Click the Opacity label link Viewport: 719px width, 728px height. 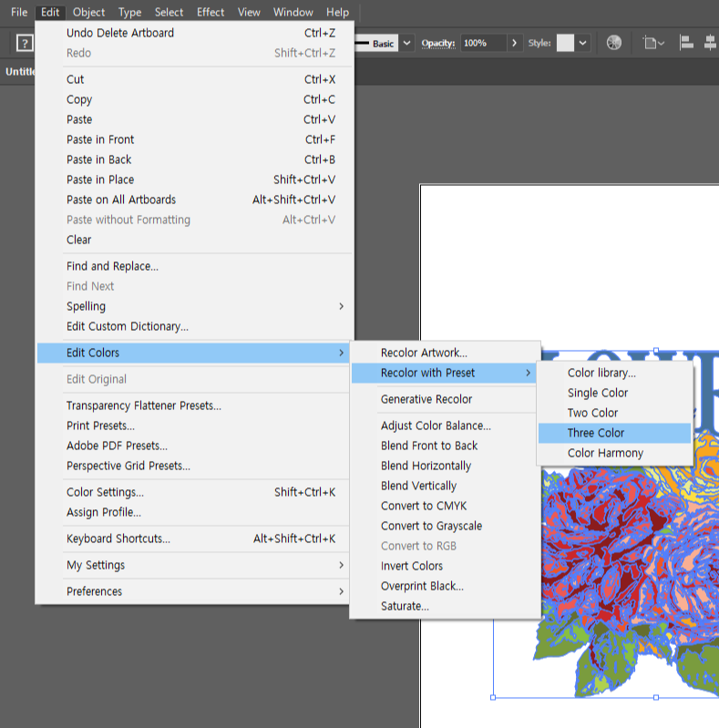438,43
